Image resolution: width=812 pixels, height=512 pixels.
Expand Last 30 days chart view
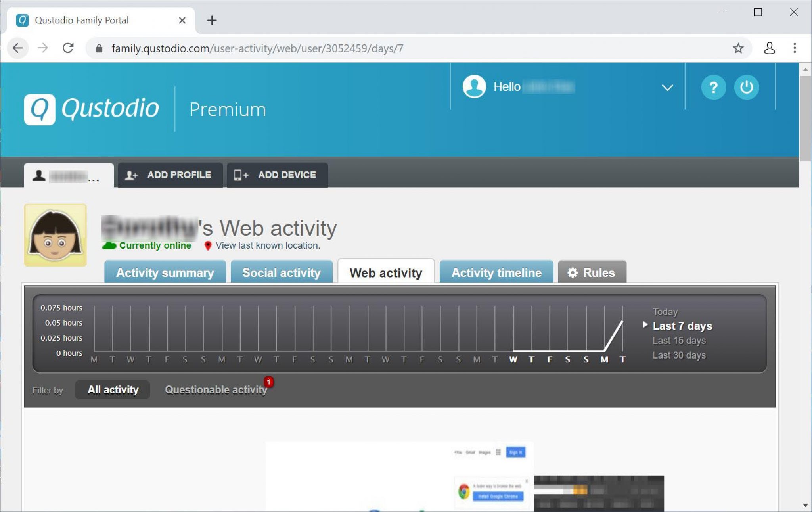click(680, 355)
